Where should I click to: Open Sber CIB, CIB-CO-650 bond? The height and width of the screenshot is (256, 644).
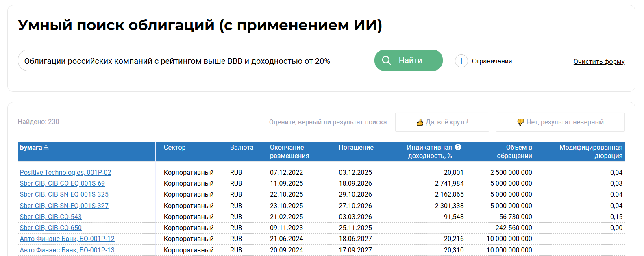[x=51, y=228]
